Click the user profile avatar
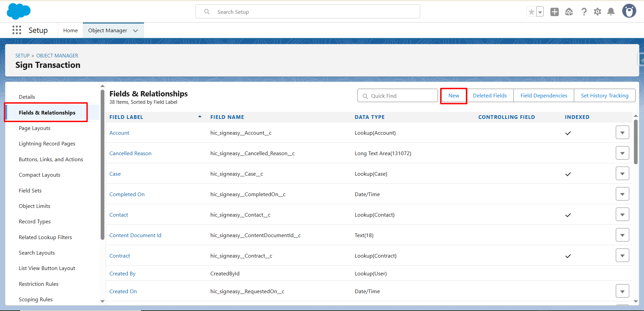644x311 pixels. [629, 11]
